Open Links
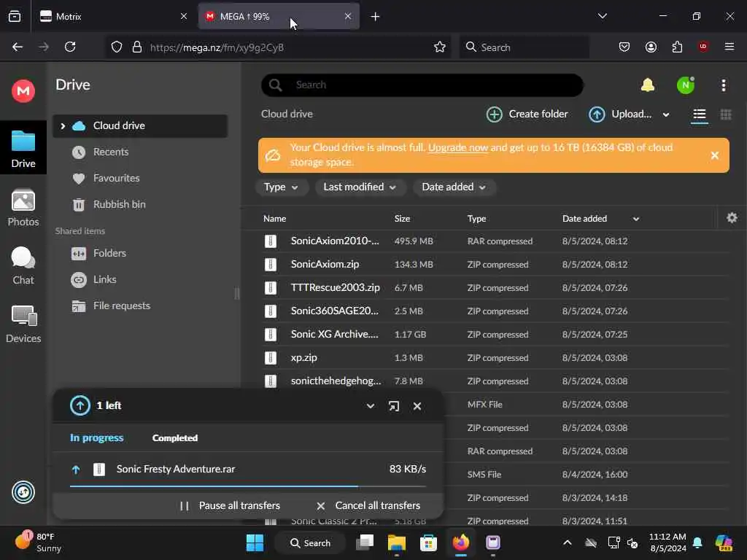This screenshot has width=747, height=560. coord(104,279)
